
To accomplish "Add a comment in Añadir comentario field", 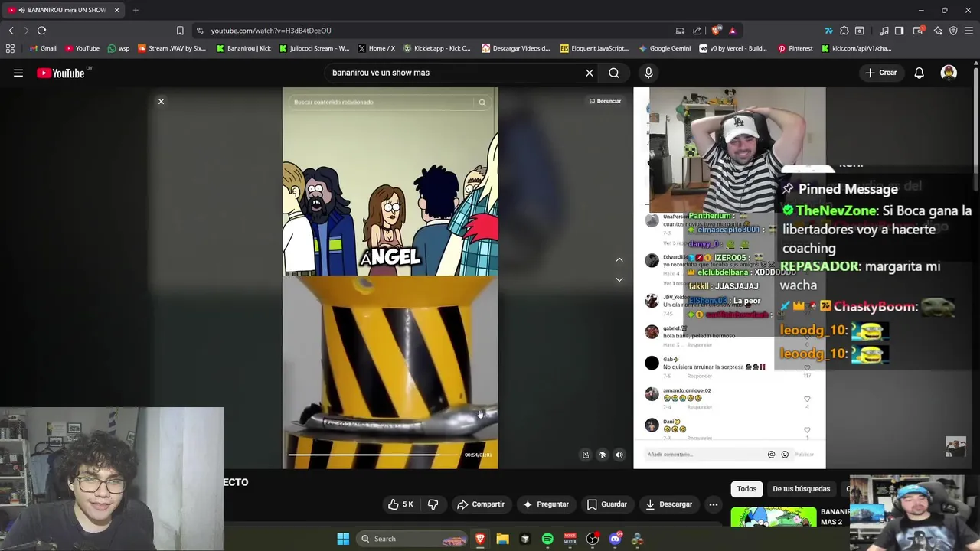I will [x=704, y=455].
